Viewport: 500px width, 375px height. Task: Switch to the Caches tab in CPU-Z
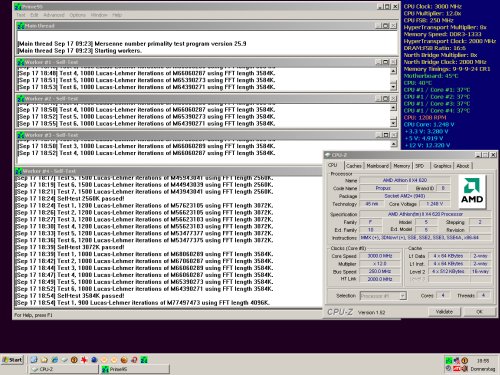click(x=354, y=166)
